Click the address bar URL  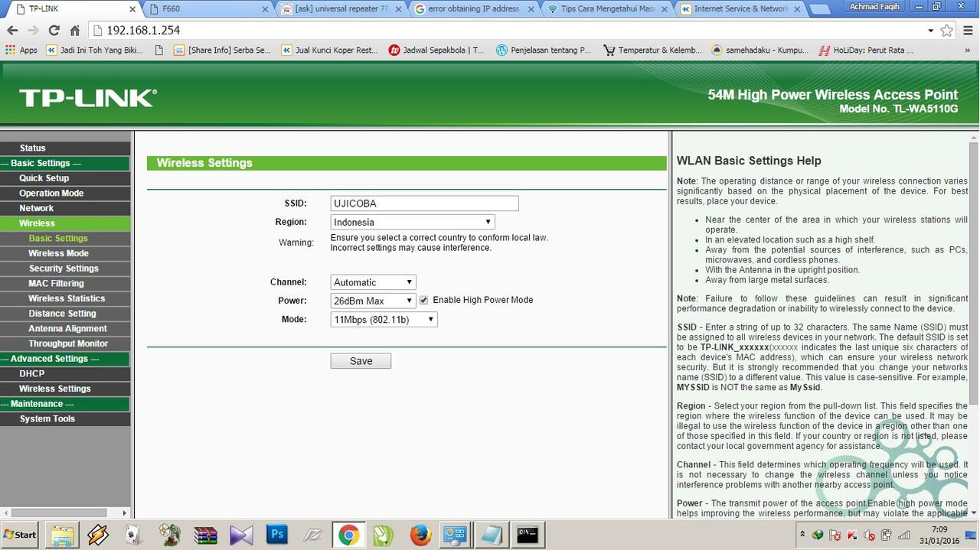coord(143,31)
